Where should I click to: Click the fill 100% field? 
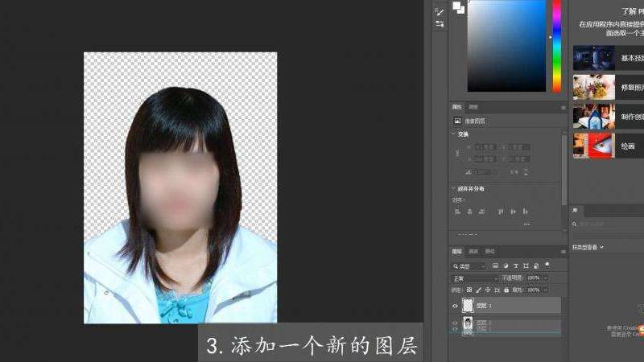pyautogui.click(x=534, y=290)
